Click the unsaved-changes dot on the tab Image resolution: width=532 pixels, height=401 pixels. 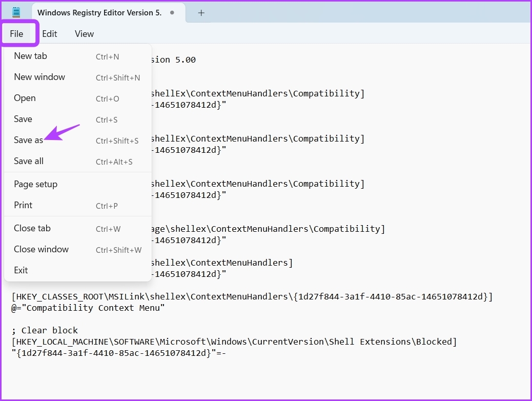click(172, 12)
